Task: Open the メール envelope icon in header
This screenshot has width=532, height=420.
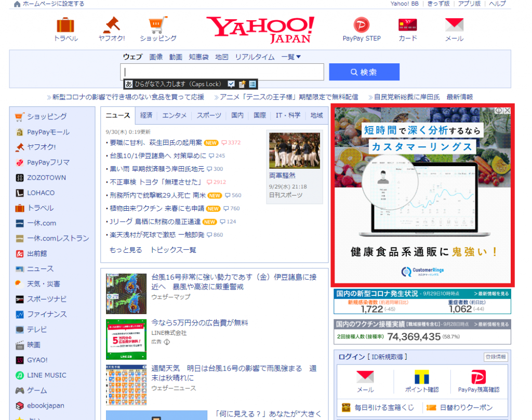Action: pos(454,25)
